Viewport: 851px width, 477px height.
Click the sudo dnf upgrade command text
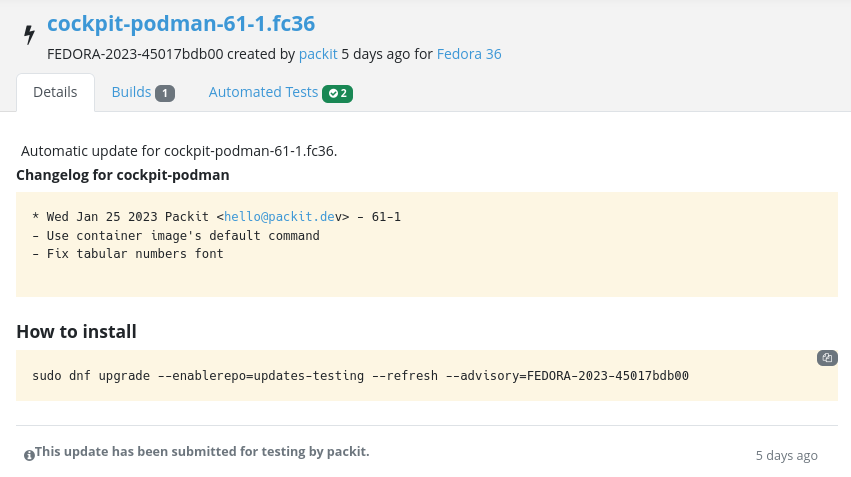[x=360, y=376]
